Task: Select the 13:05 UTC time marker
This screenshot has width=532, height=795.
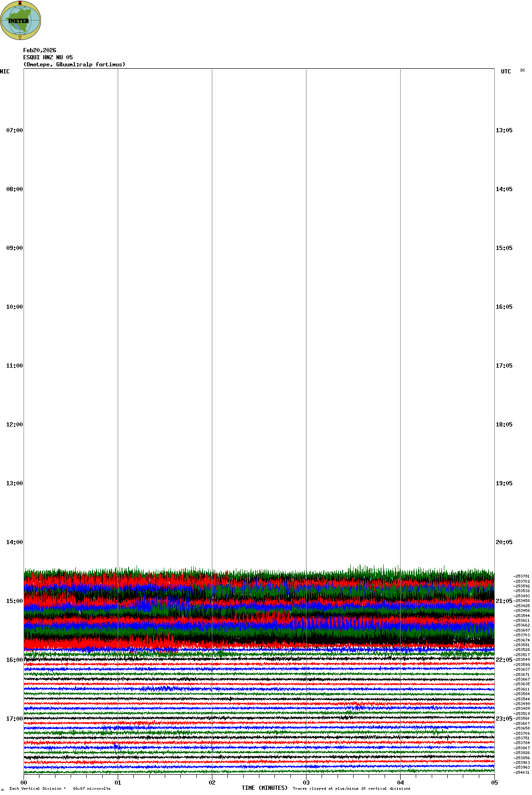Action: point(504,130)
